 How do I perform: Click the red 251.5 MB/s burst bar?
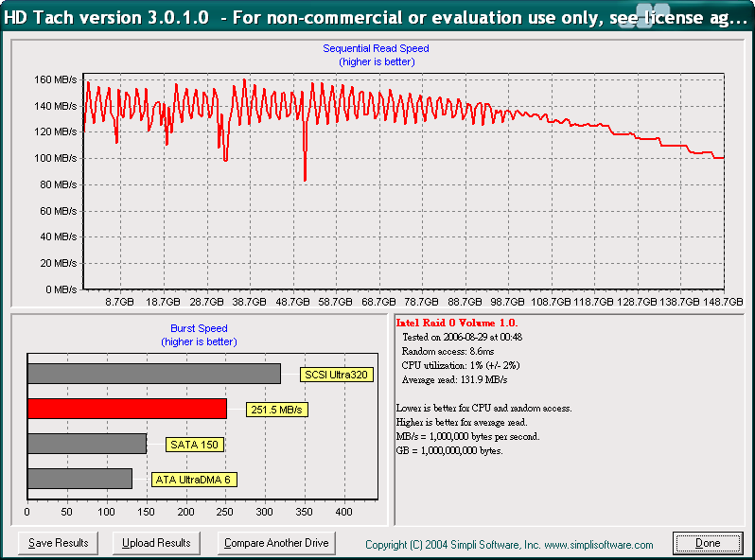pyautogui.click(x=127, y=409)
